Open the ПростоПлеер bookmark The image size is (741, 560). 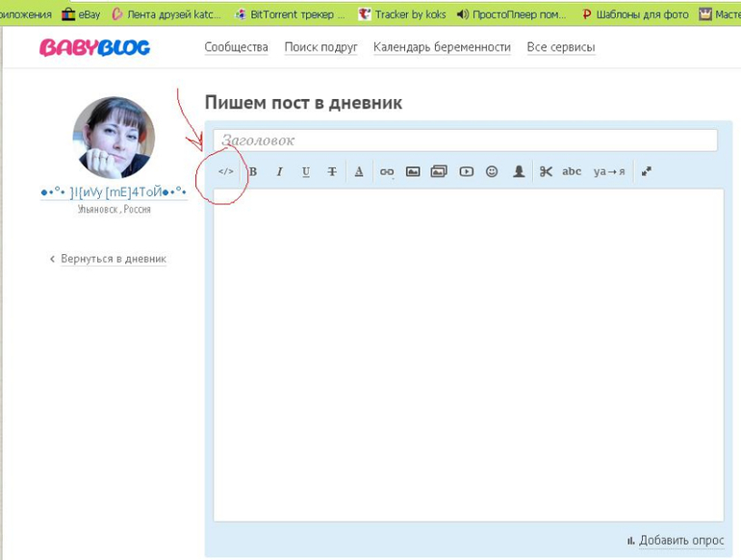pyautogui.click(x=511, y=14)
